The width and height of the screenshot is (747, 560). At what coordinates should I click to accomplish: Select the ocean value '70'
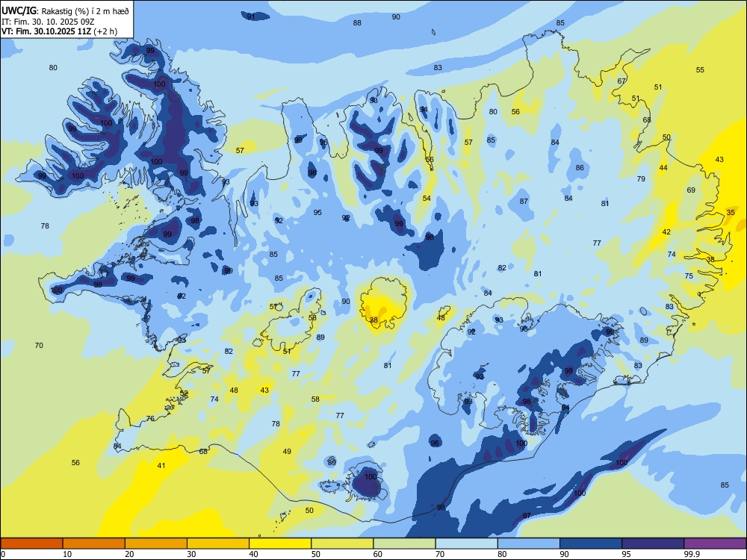click(x=39, y=345)
